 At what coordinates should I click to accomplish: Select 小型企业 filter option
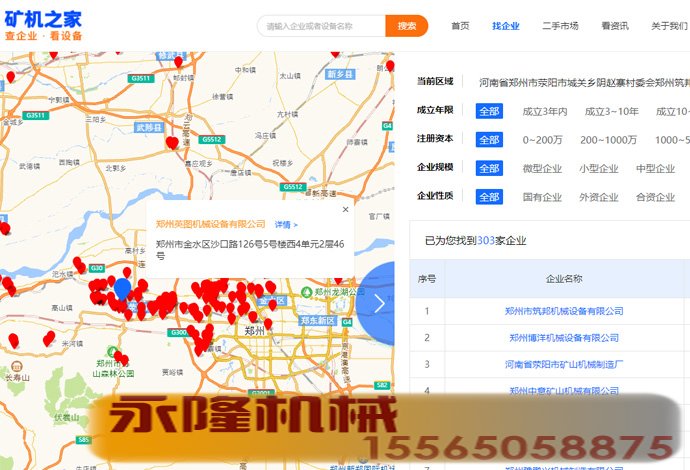598,169
